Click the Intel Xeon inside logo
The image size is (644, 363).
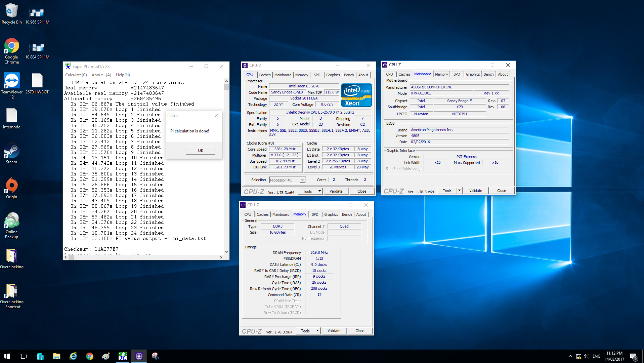[x=356, y=95]
